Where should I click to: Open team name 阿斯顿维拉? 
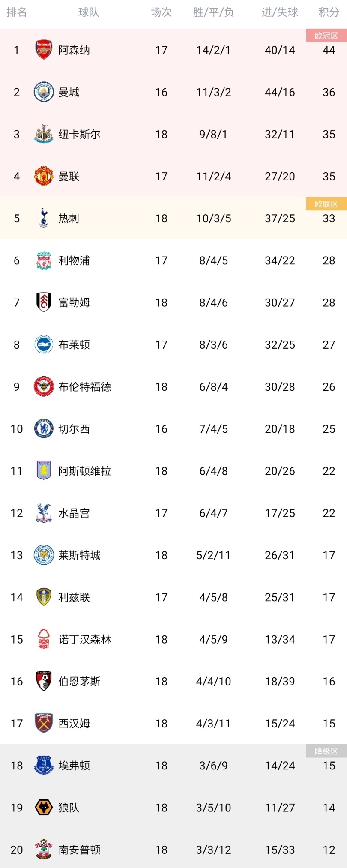85,471
